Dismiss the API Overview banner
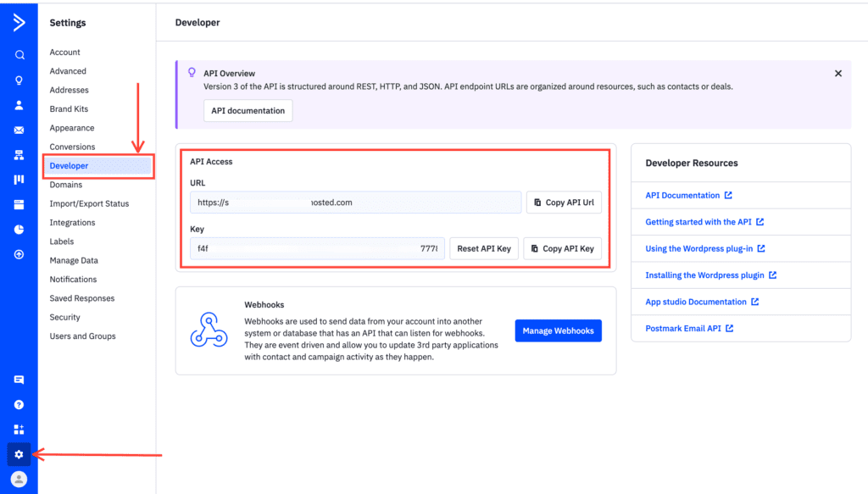Image resolution: width=868 pixels, height=494 pixels. point(838,73)
